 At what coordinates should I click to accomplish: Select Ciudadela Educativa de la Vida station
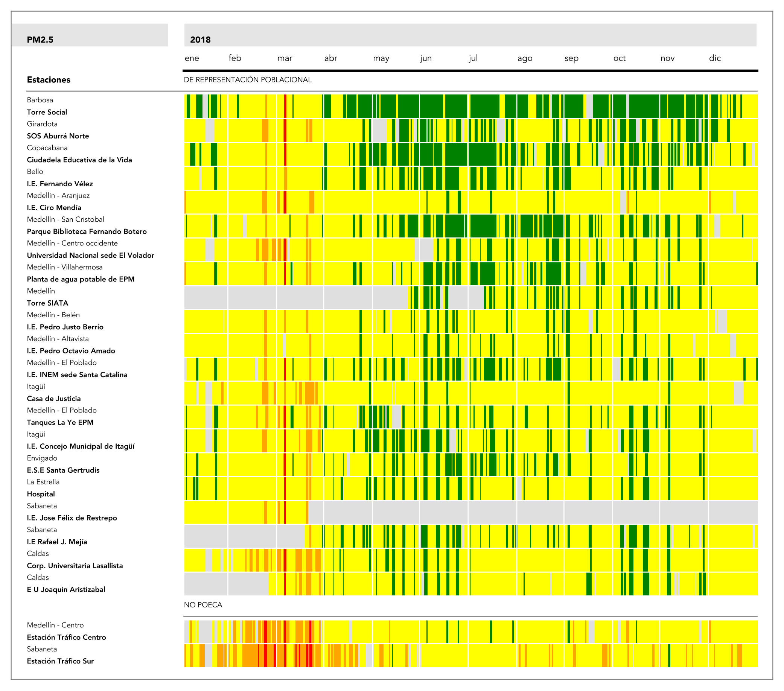pos(79,160)
